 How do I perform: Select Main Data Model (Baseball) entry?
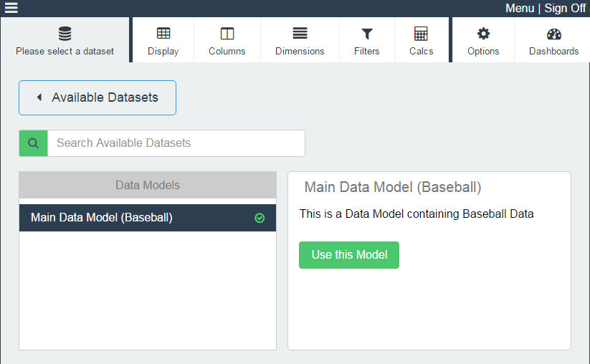click(148, 218)
